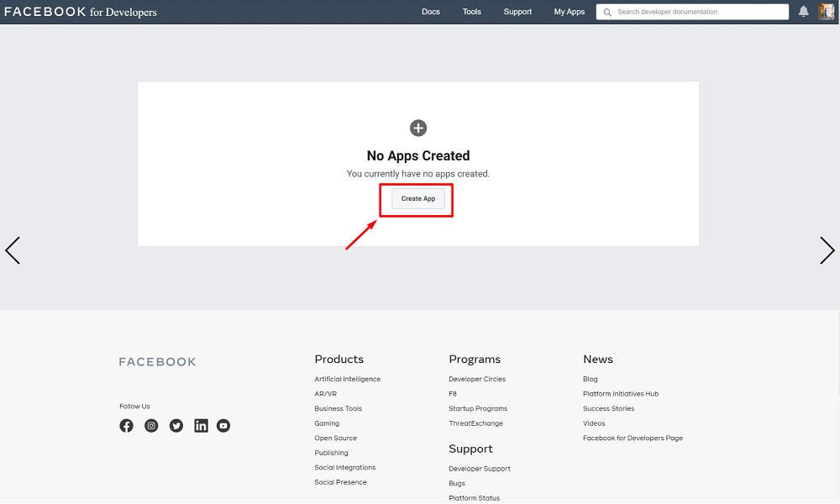Open the Support menu in header

click(x=517, y=12)
